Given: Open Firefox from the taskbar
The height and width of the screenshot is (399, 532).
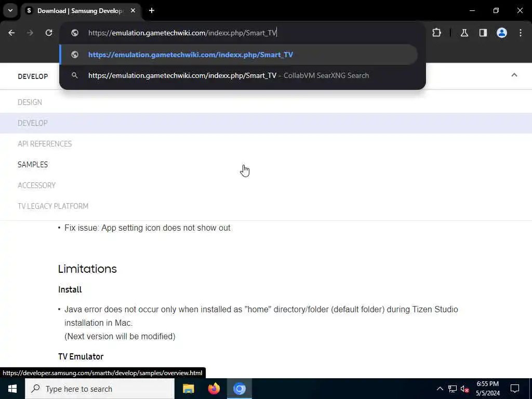Looking at the screenshot, I should click(214, 389).
